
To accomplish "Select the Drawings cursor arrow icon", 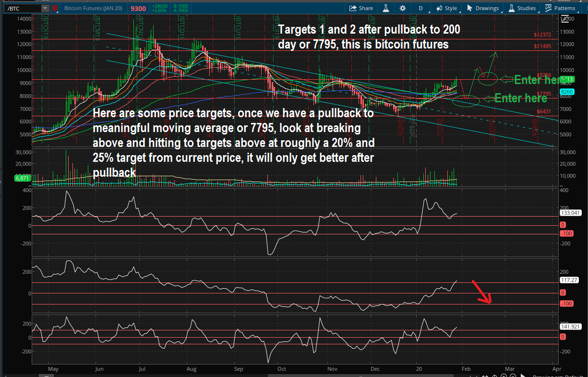I will (470, 8).
